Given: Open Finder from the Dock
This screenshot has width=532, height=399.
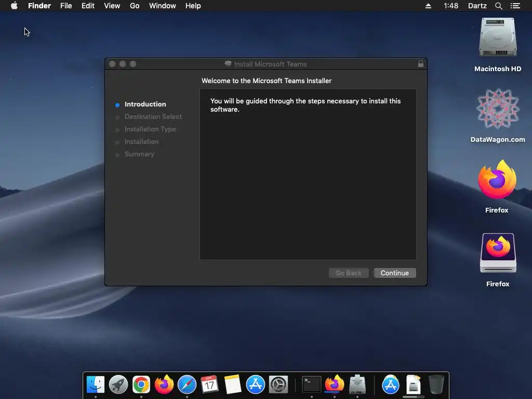Looking at the screenshot, I should click(x=96, y=384).
